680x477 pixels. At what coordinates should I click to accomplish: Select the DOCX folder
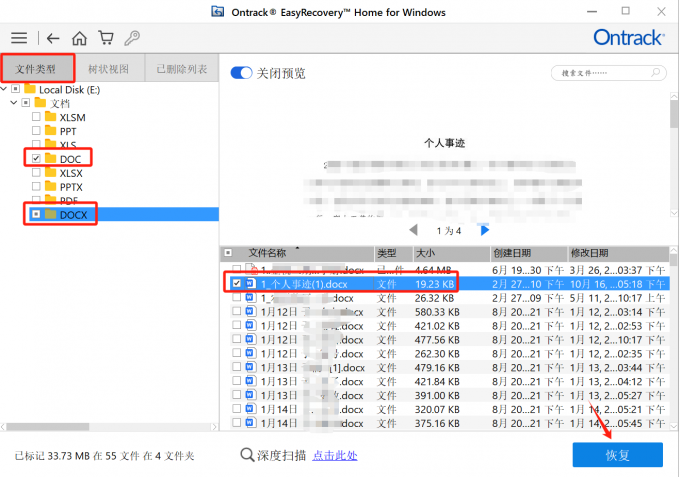(73, 214)
